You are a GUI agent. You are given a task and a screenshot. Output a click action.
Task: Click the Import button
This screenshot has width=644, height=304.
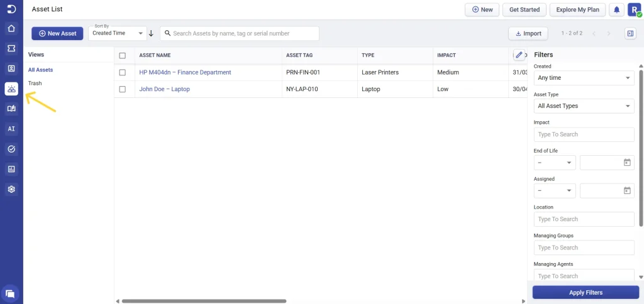[528, 34]
